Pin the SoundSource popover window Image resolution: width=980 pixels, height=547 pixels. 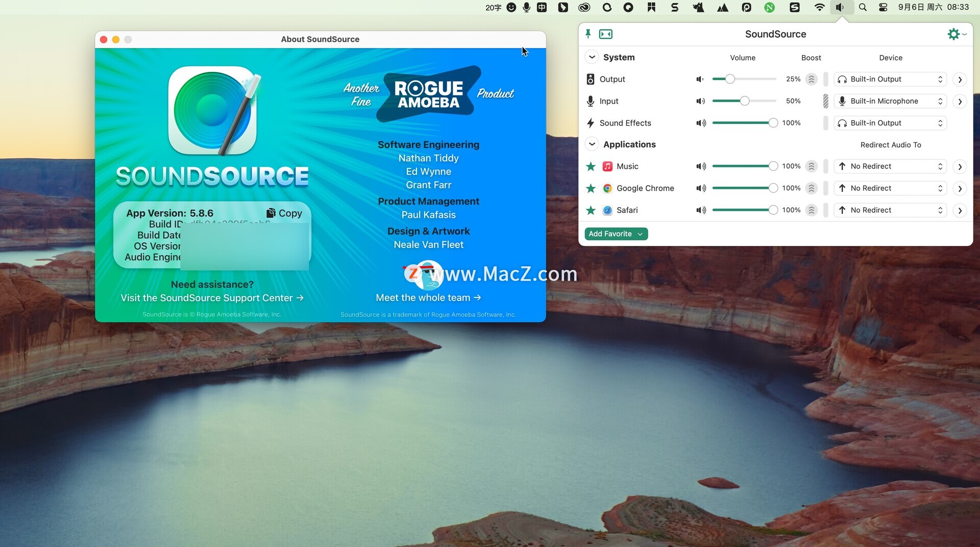[x=588, y=34]
